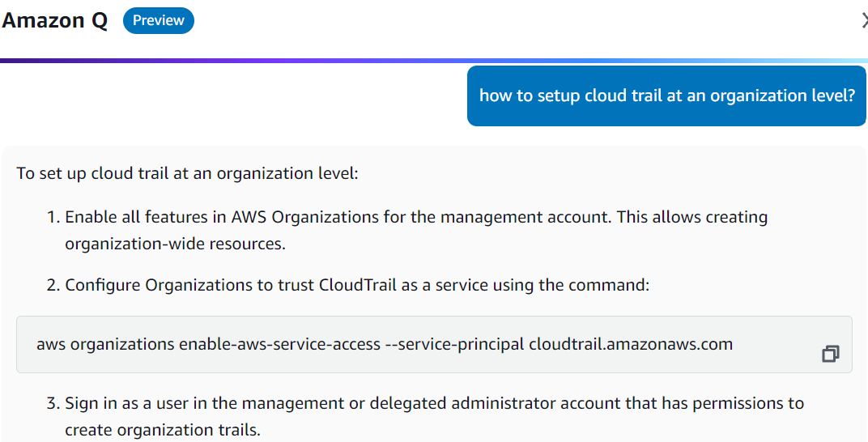
Task: Click the cloudtrail.amazonaws.com text in the command
Action: [x=630, y=344]
